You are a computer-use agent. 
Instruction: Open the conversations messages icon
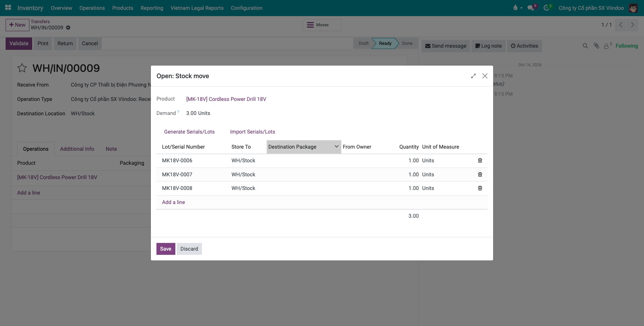tap(531, 8)
